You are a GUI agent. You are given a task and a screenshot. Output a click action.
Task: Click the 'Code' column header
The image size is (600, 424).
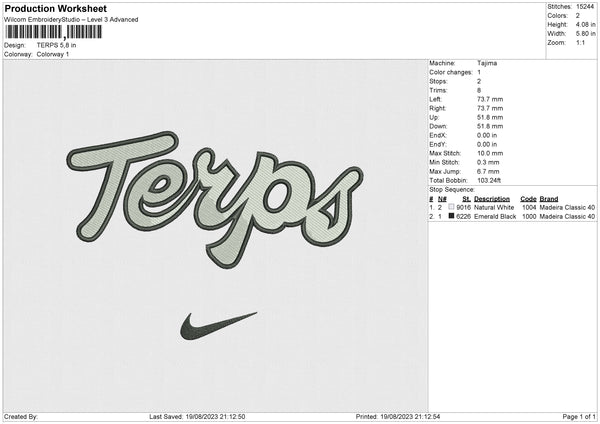click(x=528, y=199)
